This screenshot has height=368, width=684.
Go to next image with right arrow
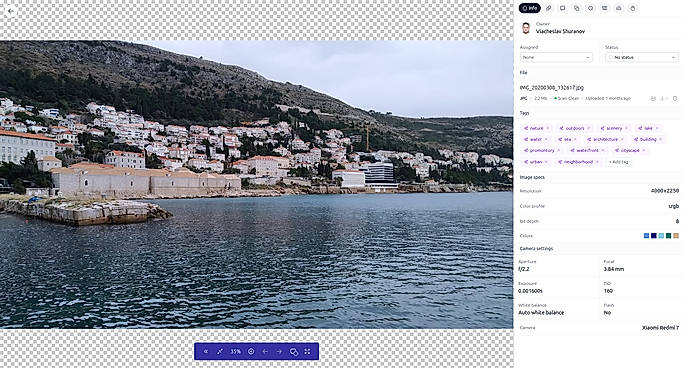pyautogui.click(x=279, y=351)
